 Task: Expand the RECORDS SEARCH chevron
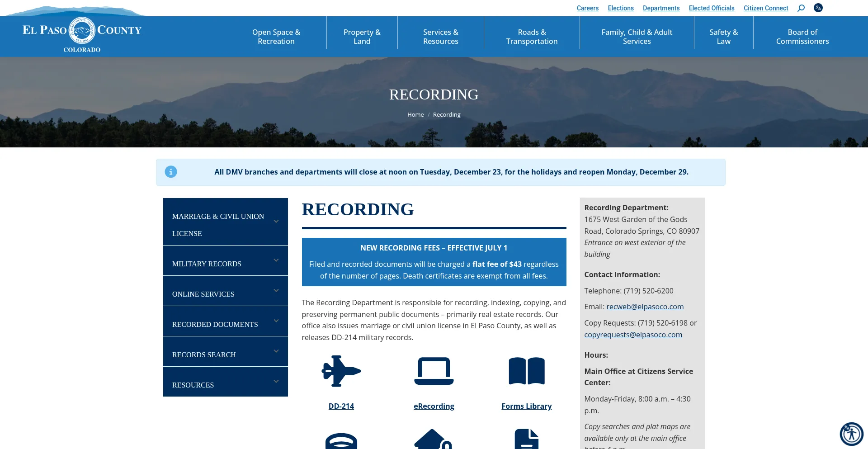(x=276, y=351)
